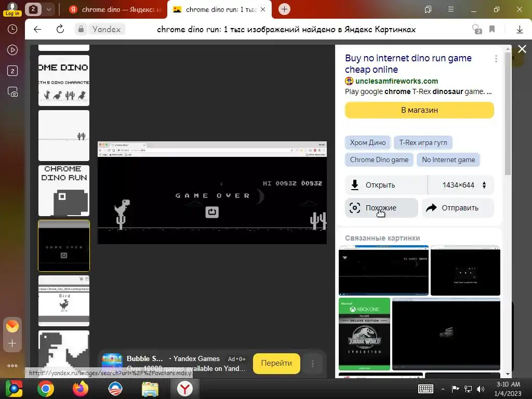Open the on-screen keyboard tray icon
This screenshot has height=399, width=532.
click(425, 389)
